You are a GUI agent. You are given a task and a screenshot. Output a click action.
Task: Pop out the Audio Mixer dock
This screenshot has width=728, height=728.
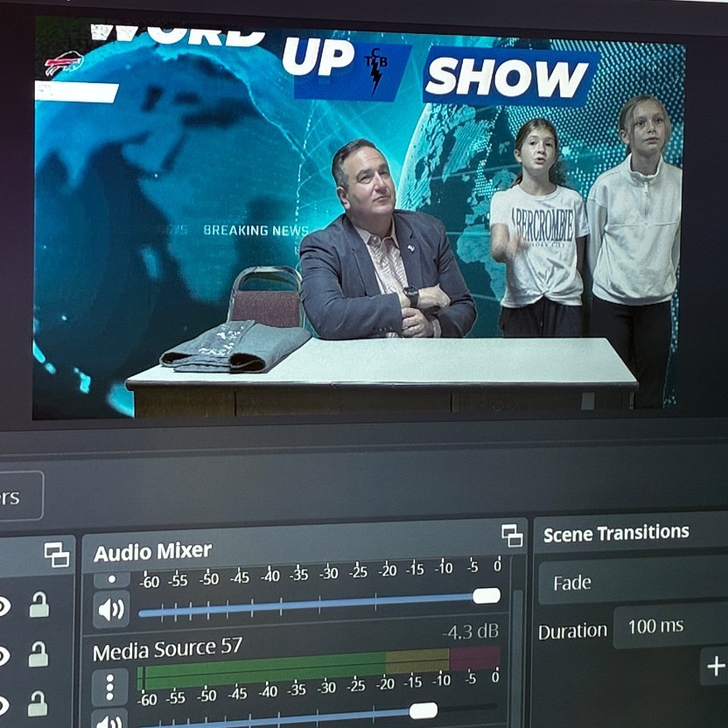[x=512, y=535]
